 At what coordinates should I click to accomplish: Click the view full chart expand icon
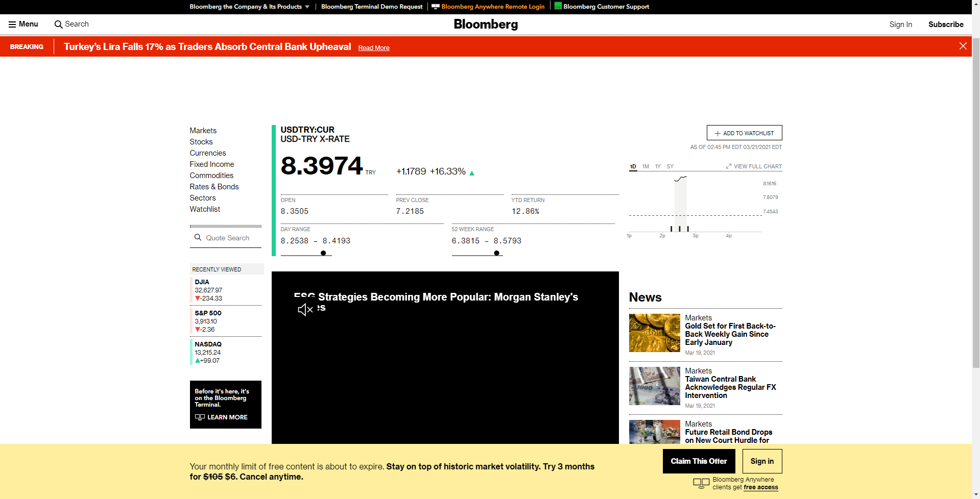[729, 166]
